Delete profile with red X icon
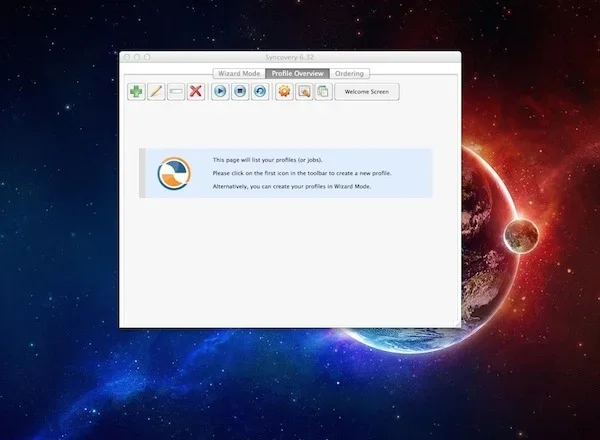The width and height of the screenshot is (600, 440). click(x=196, y=92)
